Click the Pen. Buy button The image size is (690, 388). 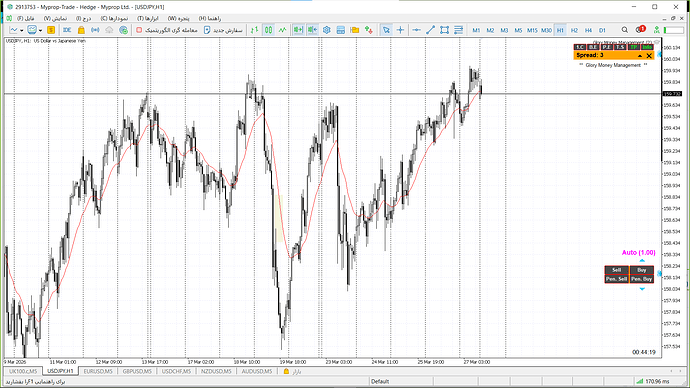642,279
